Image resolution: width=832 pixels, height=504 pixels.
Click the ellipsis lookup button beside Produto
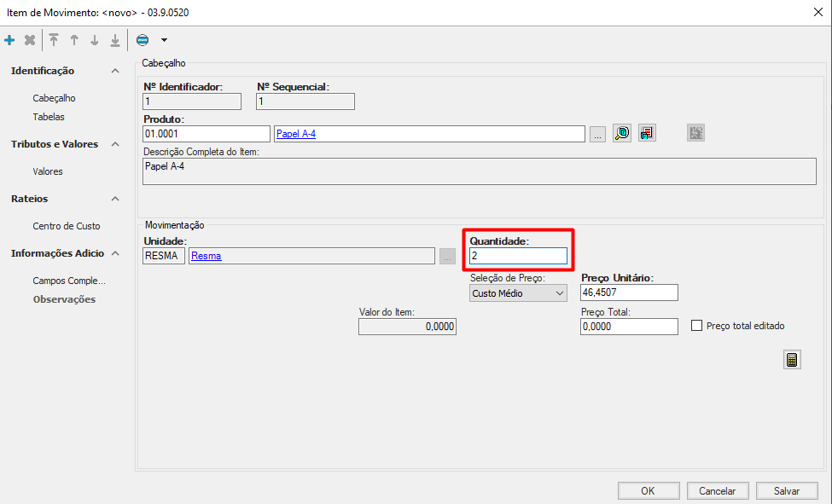[x=597, y=134]
